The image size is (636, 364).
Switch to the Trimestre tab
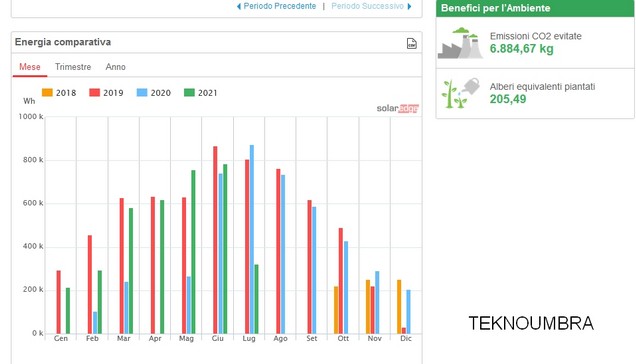(73, 67)
